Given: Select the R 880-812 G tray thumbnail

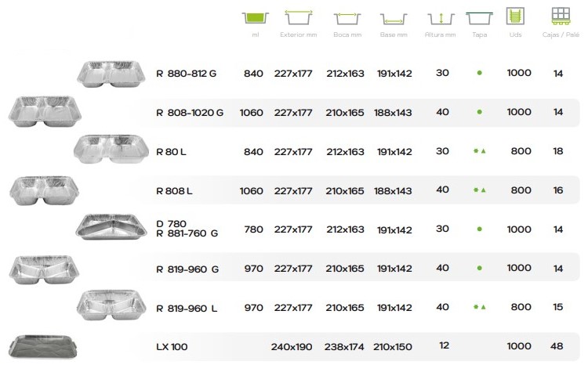Looking at the screenshot, I should tap(111, 74).
